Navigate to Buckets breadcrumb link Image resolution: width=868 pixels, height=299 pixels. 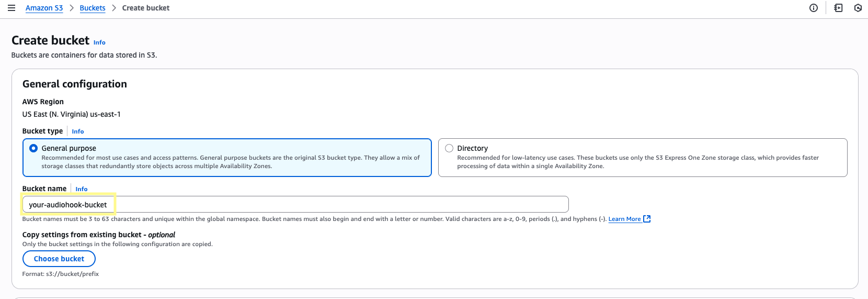93,8
